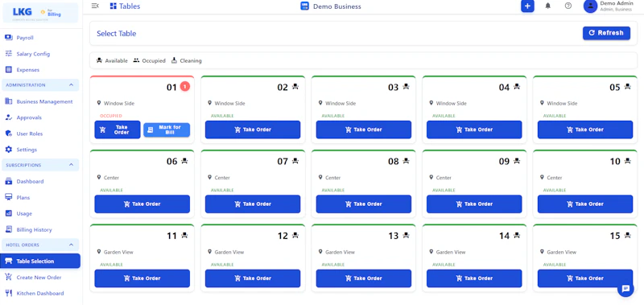Click the seat icon next to table 13
644x305 pixels.
[406, 235]
